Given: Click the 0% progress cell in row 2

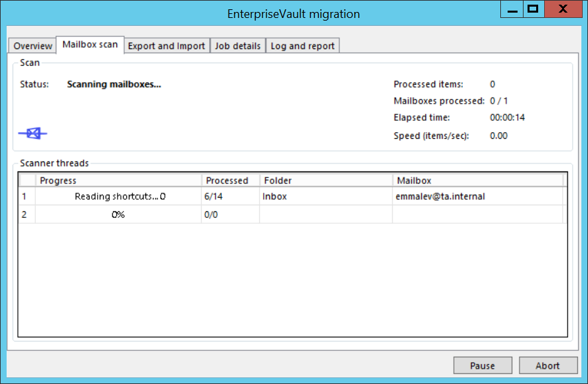Looking at the screenshot, I should [118, 215].
